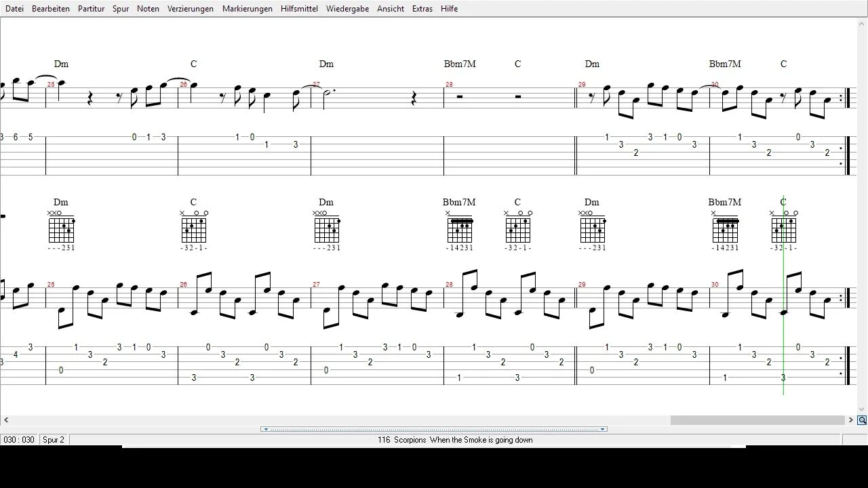Open the Noten menu

pos(148,9)
